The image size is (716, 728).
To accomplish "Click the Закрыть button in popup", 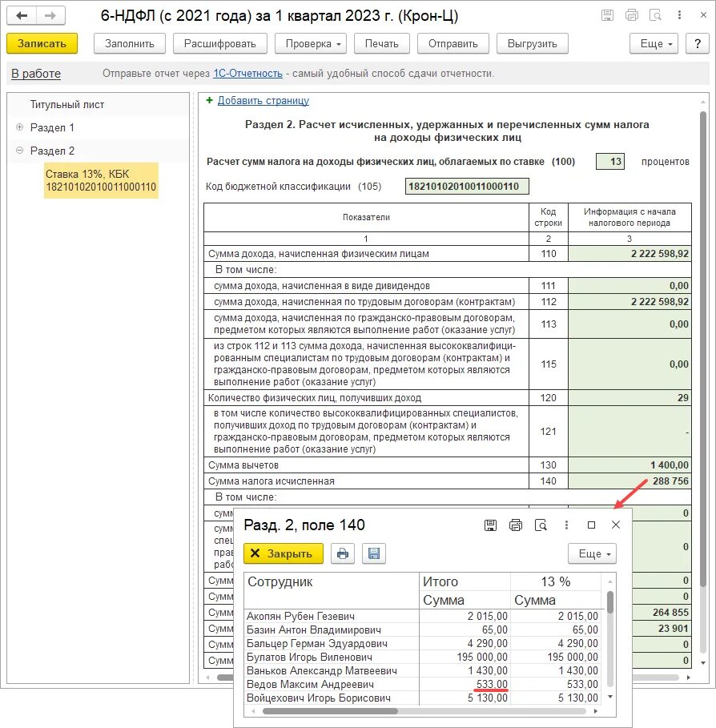I will 284,554.
